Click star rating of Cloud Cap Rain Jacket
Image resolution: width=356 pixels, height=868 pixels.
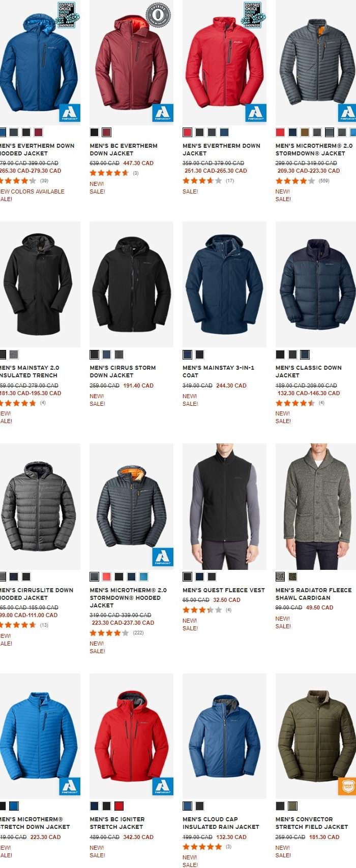point(202,847)
